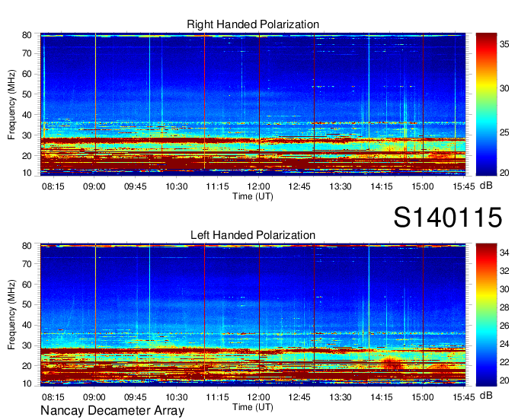
Task: Click the Left Handed spectrogram image
Action: click(x=253, y=315)
